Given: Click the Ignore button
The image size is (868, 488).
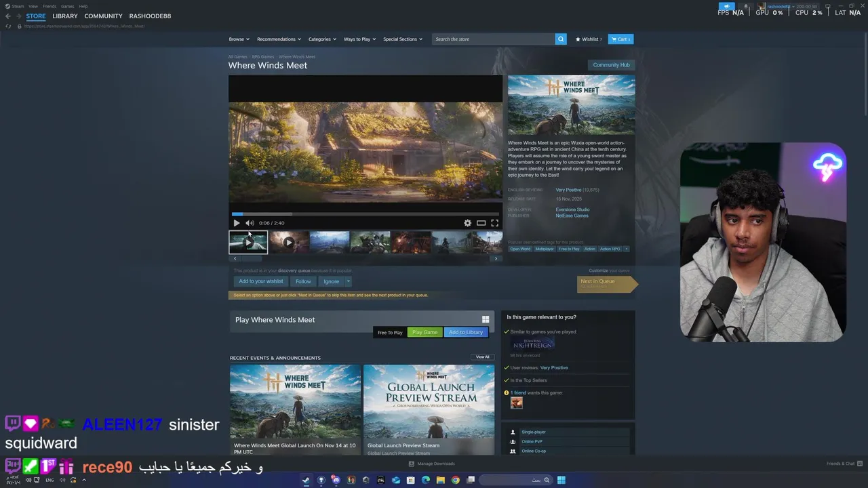Looking at the screenshot, I should (x=332, y=281).
